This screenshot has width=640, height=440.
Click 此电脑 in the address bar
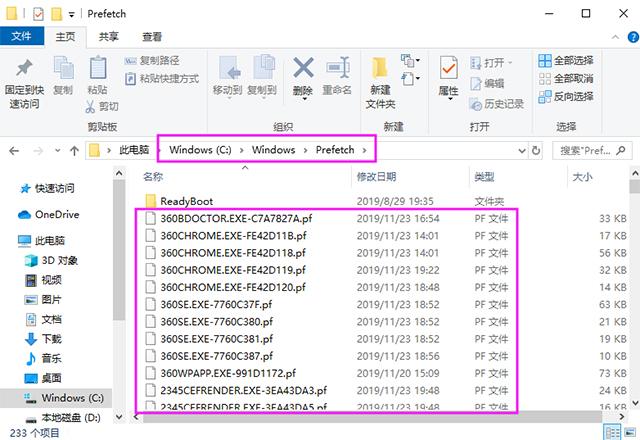coord(134,150)
